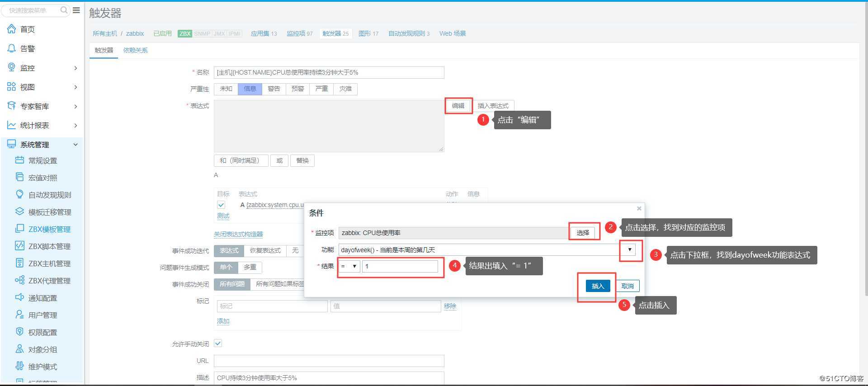Expand 统计报表 menu chevron

(x=75, y=126)
